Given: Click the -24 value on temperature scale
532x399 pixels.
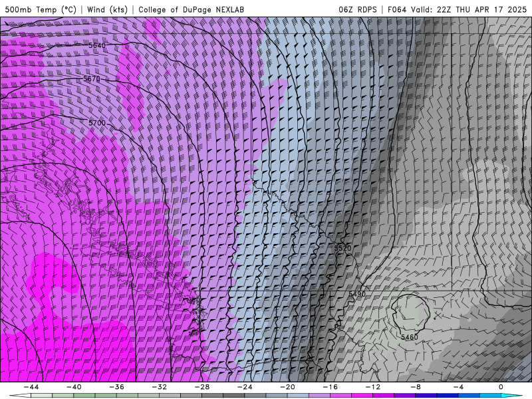Looking at the screenshot, I should coord(245,387).
